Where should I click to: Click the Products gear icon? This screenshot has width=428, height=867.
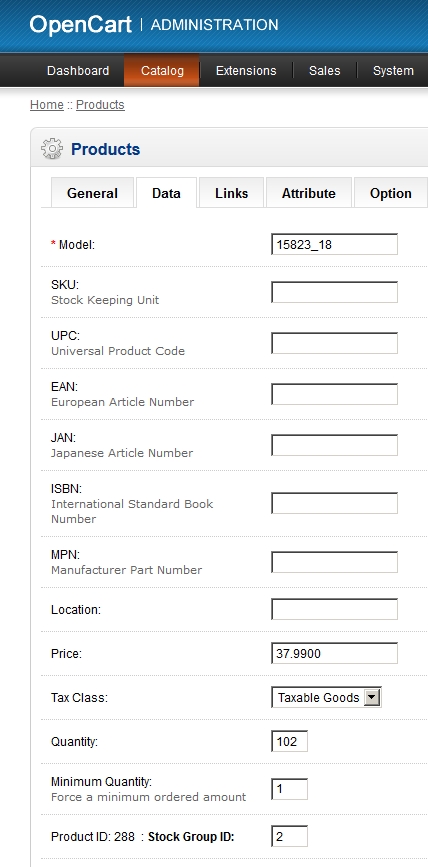[52, 149]
